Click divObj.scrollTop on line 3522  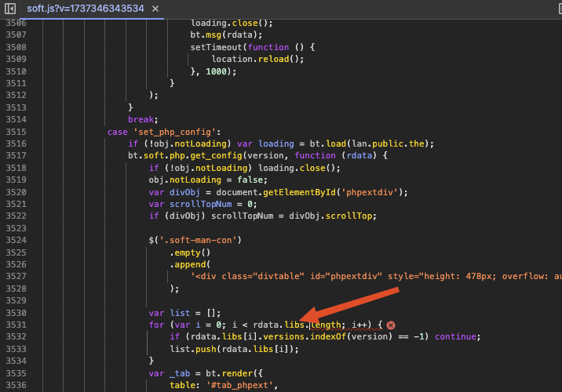(x=330, y=216)
